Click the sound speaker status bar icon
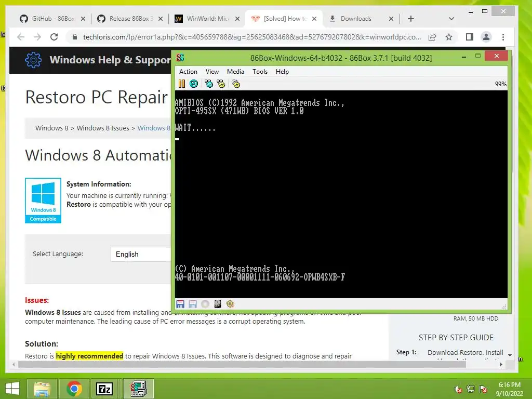This screenshot has width=532, height=399. pos(230,304)
